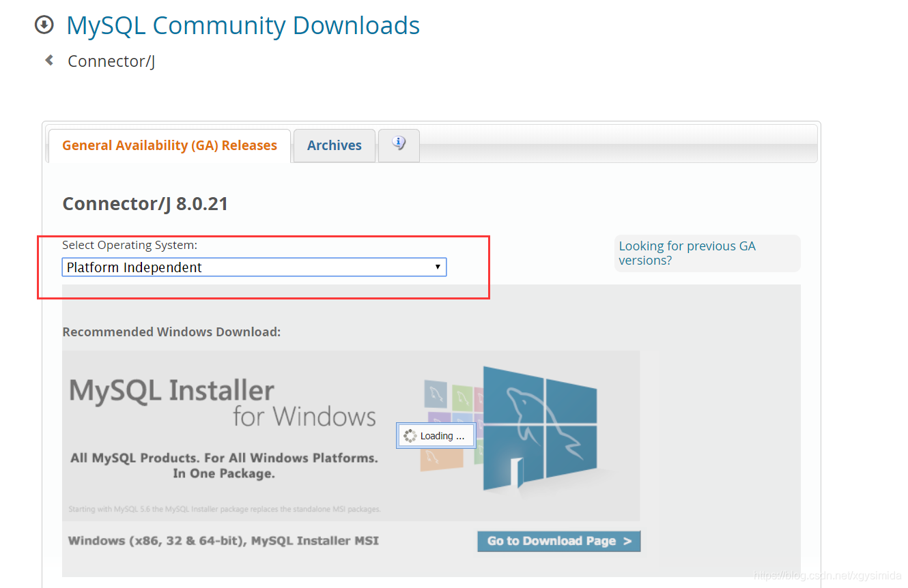908x588 pixels.
Task: Select the General Availability (GA) Releases tab
Action: 169,145
